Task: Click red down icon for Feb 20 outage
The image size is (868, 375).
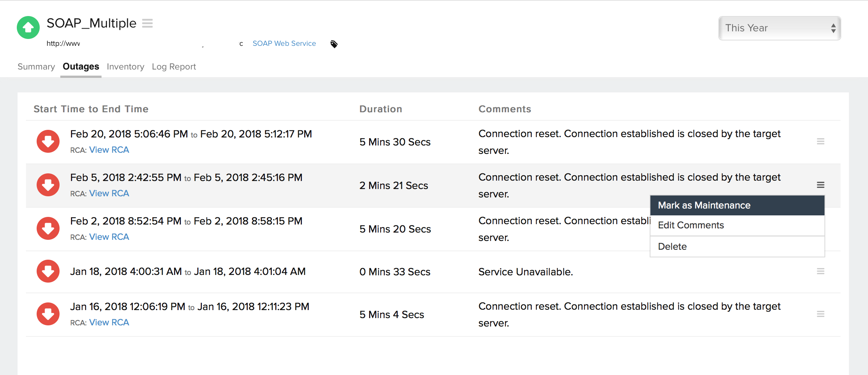Action: pos(48,141)
